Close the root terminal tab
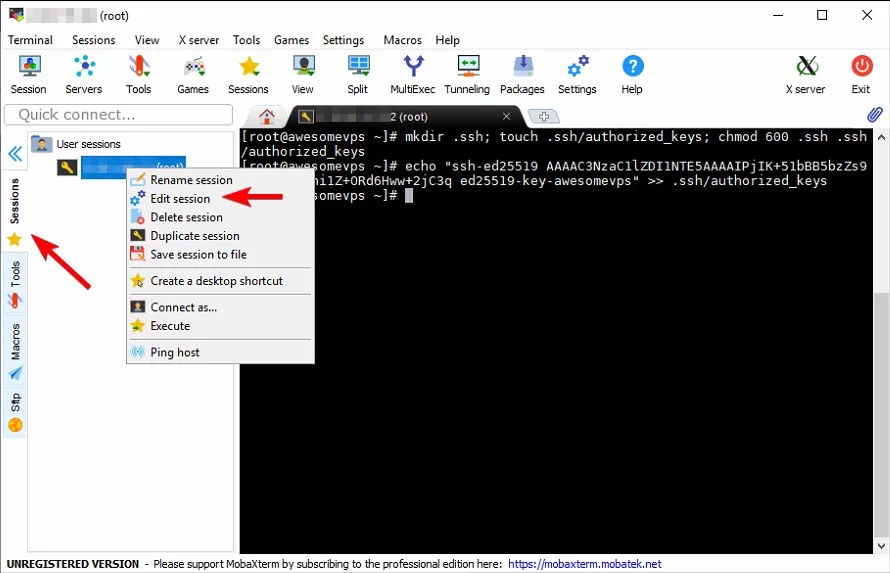This screenshot has height=573, width=890. click(506, 116)
